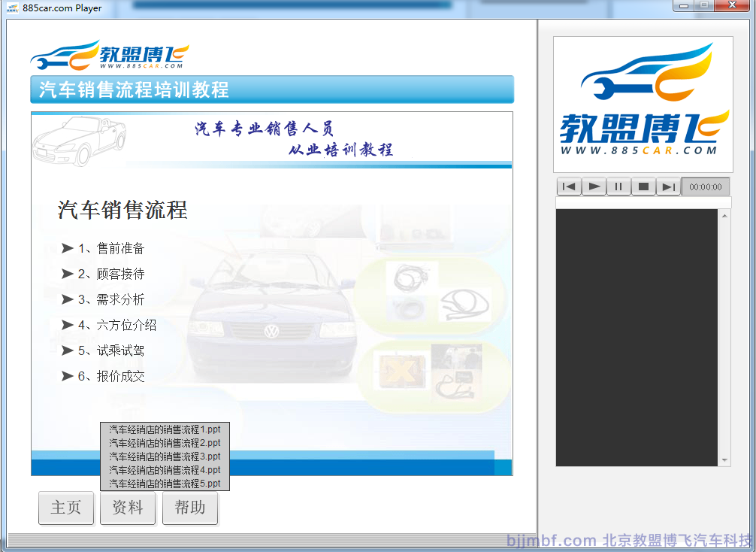This screenshot has width=756, height=552.
Task: Open the 帮助 help button
Action: pyautogui.click(x=190, y=508)
